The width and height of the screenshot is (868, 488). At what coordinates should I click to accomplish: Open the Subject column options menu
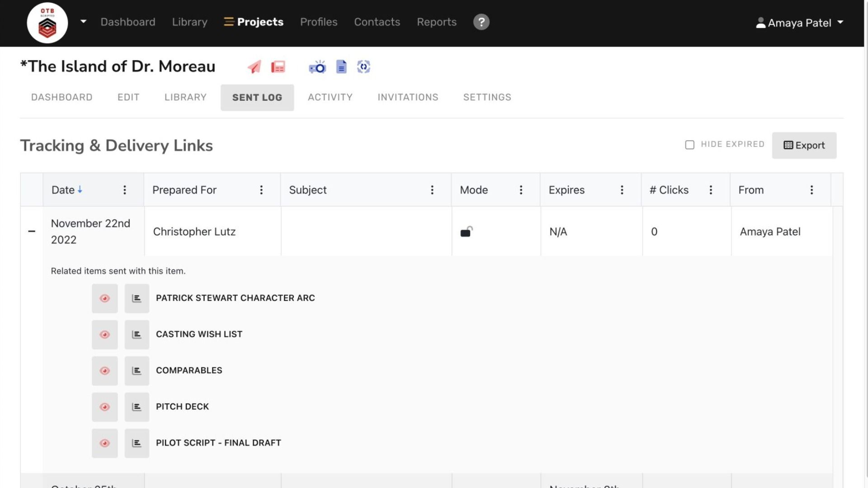click(x=432, y=190)
